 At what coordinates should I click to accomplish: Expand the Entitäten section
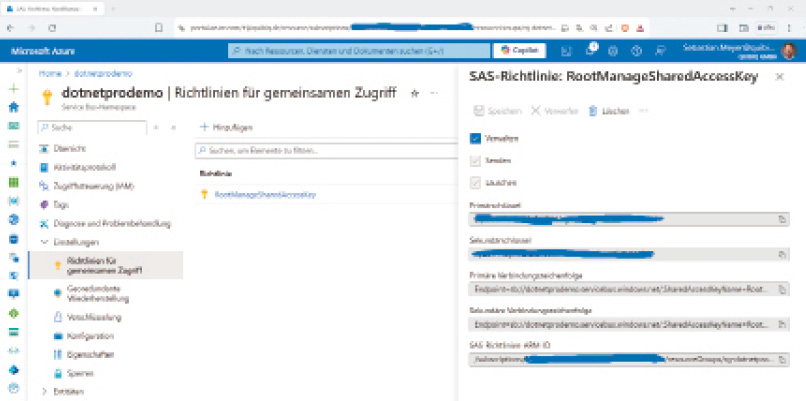(44, 391)
